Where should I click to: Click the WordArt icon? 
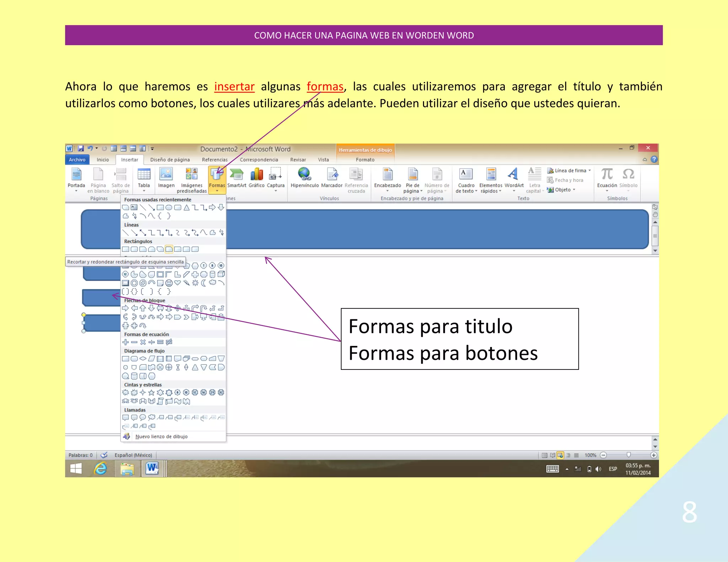point(514,174)
